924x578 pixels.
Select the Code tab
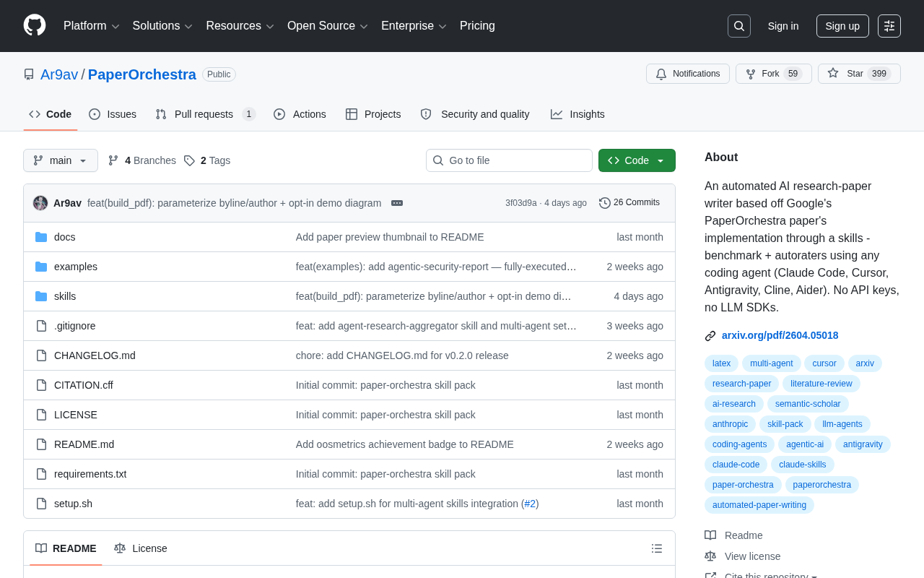coord(51,114)
